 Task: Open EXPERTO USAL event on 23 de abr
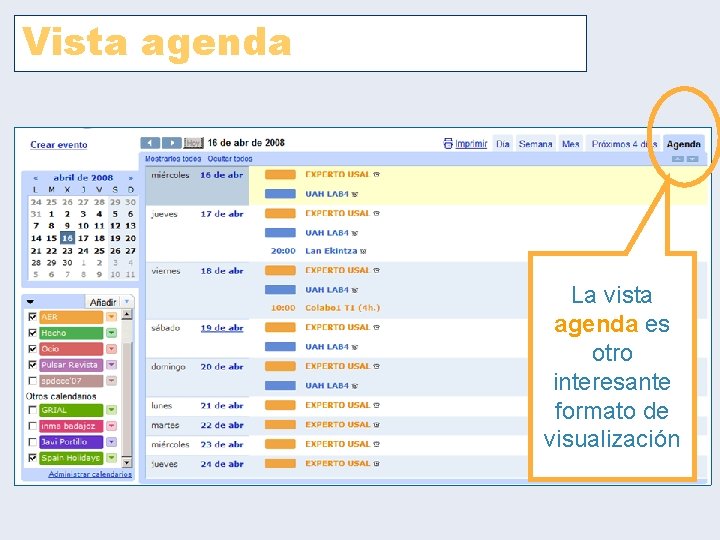click(338, 444)
